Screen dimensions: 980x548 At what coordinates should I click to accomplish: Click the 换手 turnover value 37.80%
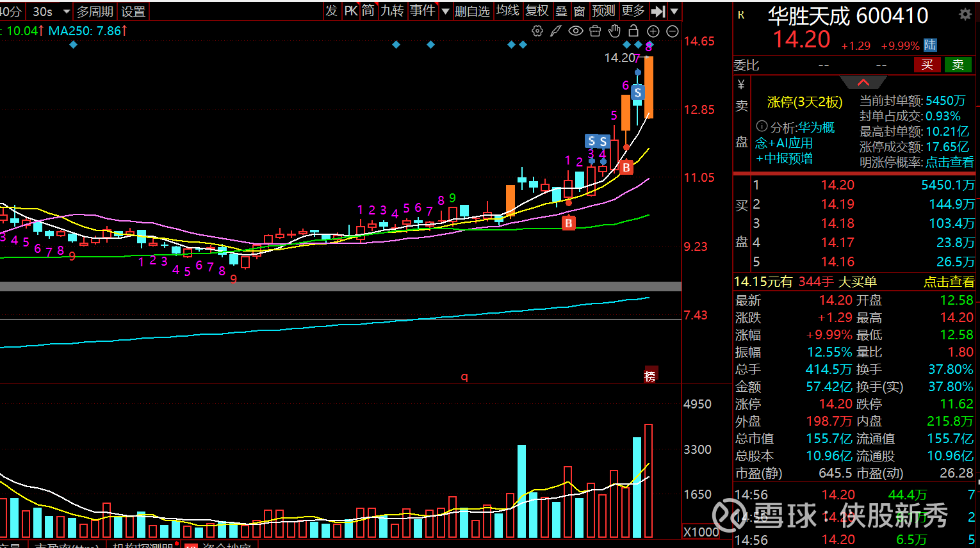[951, 369]
